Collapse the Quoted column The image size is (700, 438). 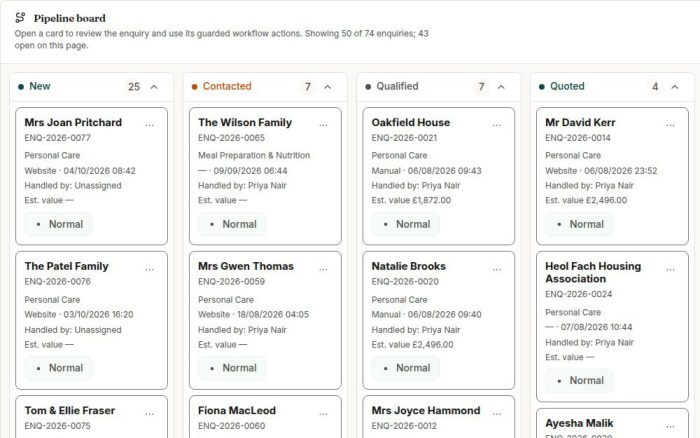pyautogui.click(x=675, y=87)
